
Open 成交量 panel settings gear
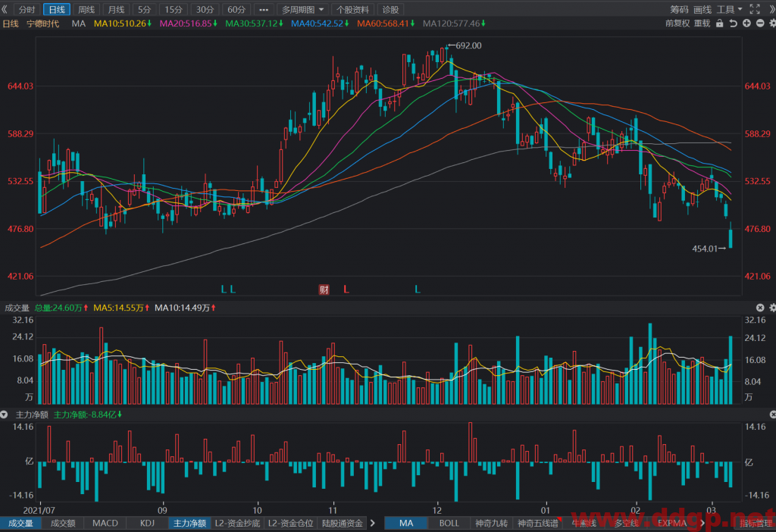772,308
